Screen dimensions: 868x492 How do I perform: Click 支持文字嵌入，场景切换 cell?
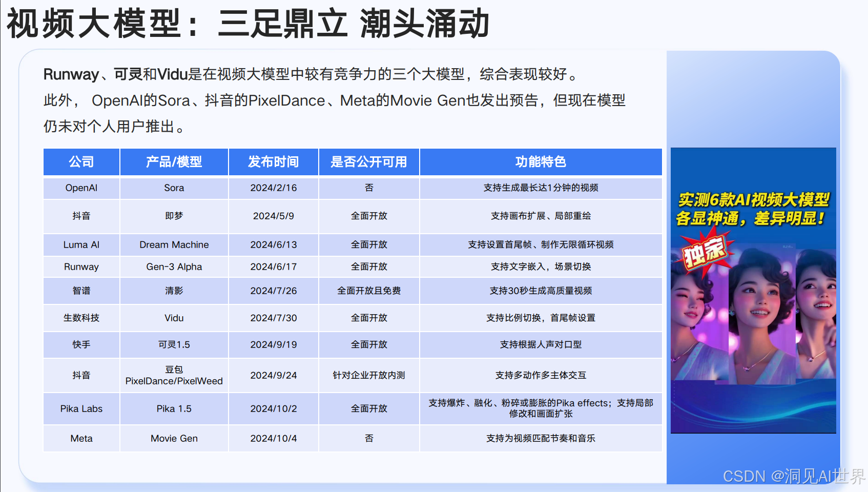[x=541, y=267]
